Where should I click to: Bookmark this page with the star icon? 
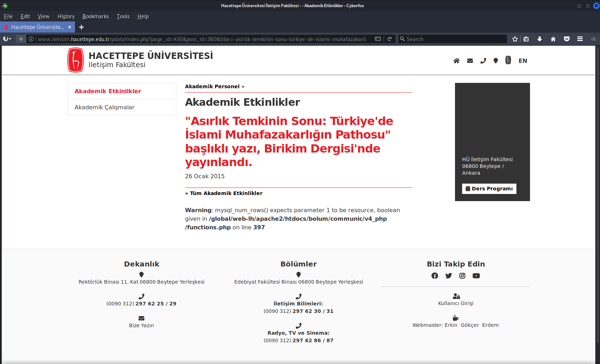(515, 39)
